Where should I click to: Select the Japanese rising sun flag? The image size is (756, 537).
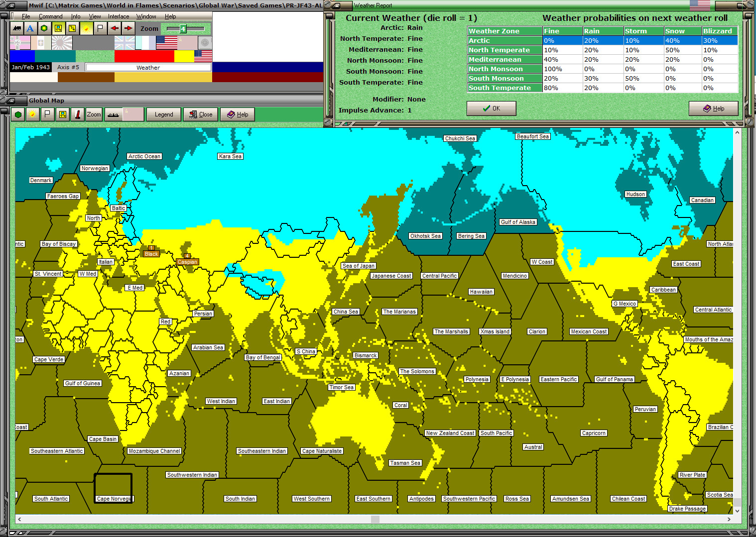click(62, 43)
